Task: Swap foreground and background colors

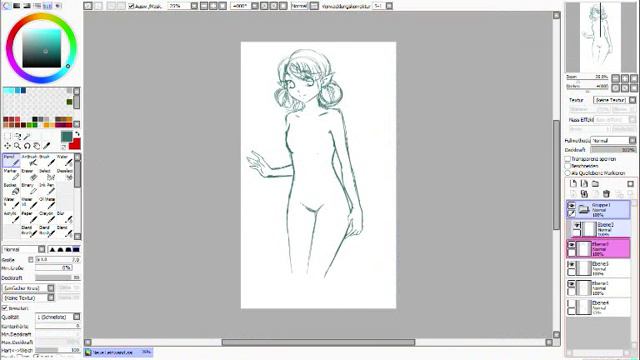Action: point(77,134)
